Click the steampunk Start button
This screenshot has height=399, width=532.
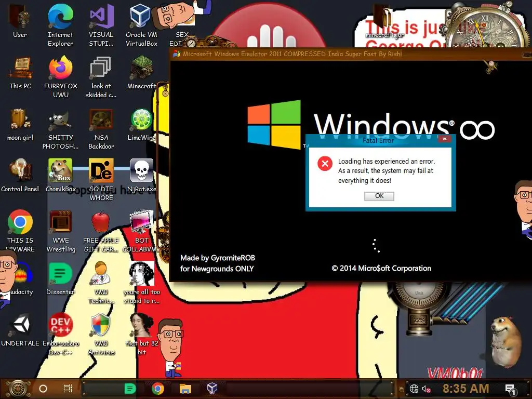click(x=17, y=389)
